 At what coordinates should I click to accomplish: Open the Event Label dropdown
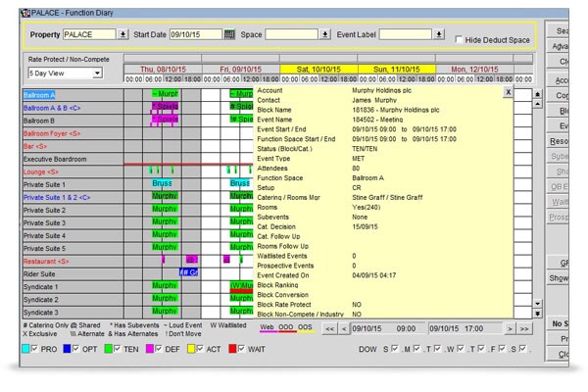pos(439,34)
